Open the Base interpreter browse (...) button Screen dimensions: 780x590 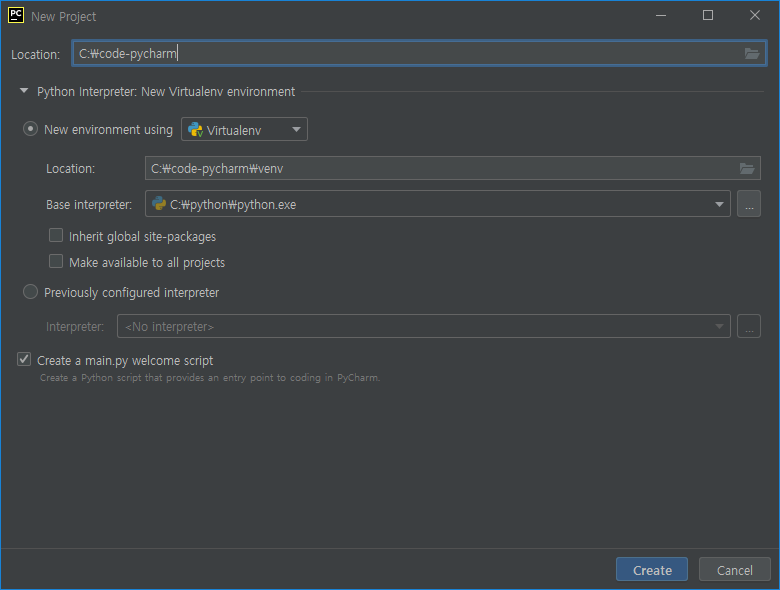(x=749, y=203)
